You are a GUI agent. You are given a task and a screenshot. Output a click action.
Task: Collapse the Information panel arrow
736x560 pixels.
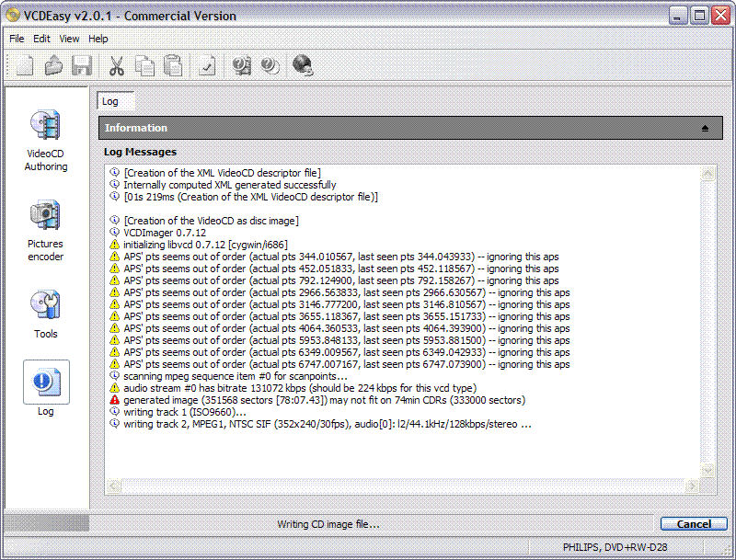705,128
